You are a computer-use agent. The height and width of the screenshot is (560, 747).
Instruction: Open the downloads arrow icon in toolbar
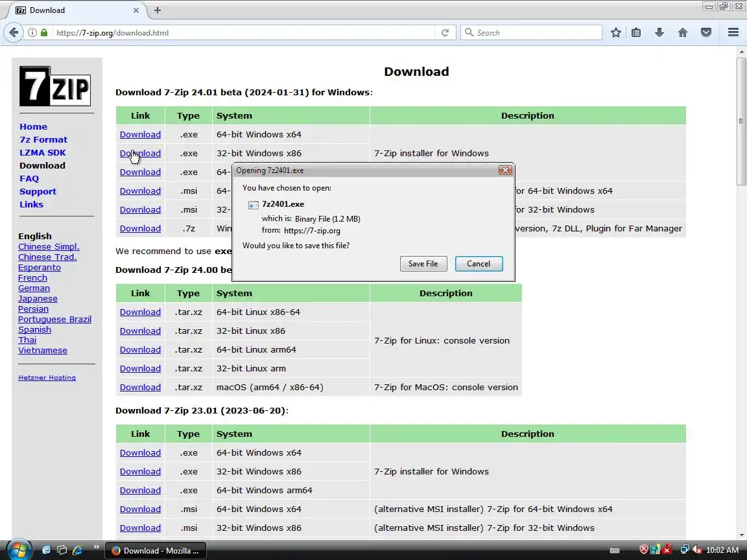pos(659,32)
